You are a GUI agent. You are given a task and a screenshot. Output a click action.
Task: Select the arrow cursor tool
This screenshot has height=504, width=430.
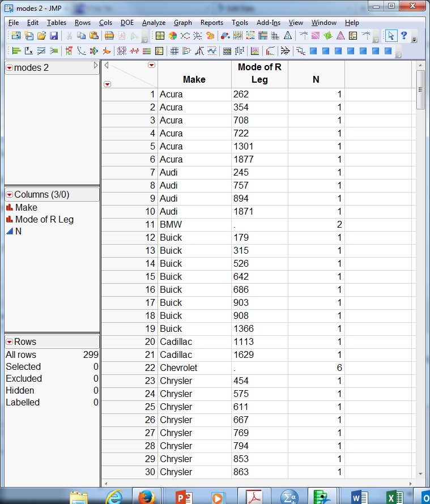coord(391,36)
